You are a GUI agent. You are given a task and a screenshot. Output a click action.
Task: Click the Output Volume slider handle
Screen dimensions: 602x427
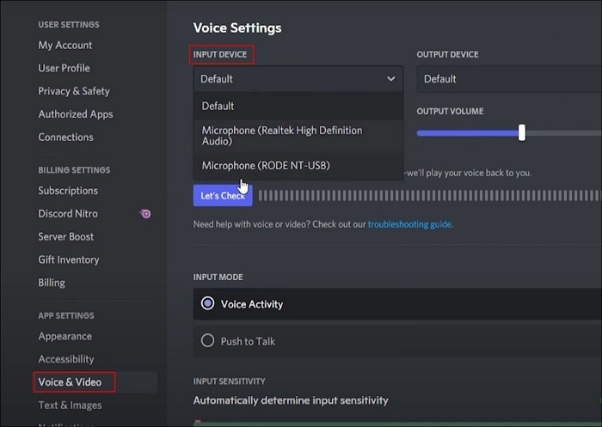[x=521, y=133]
